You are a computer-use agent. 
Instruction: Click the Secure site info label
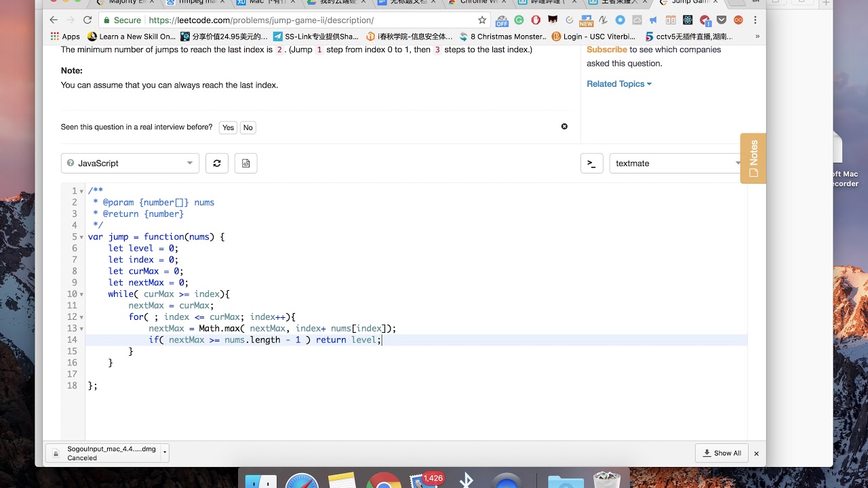122,20
